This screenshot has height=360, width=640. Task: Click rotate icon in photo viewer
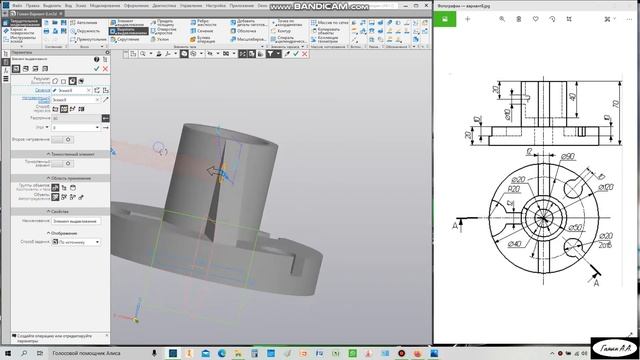[552, 19]
